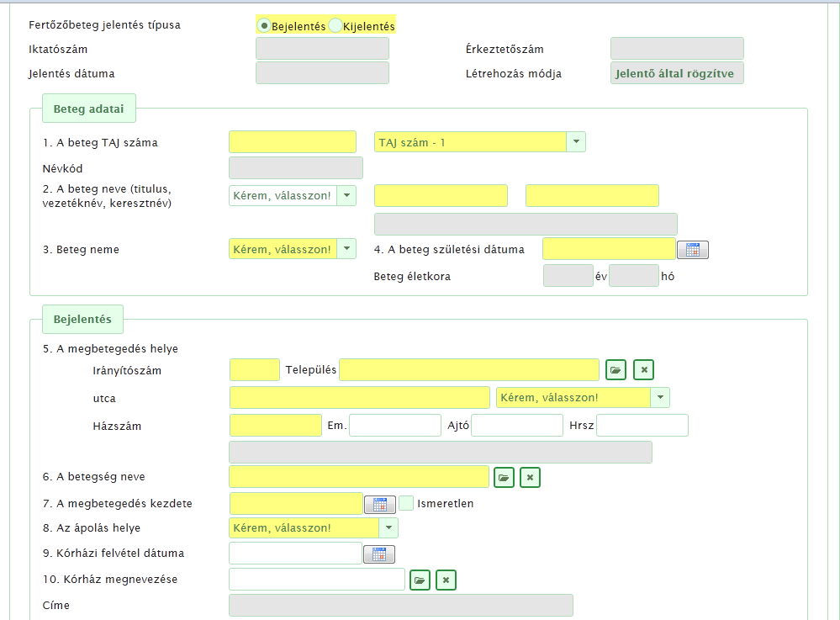Clear Kórház megnevezése with X icon

coord(446,580)
